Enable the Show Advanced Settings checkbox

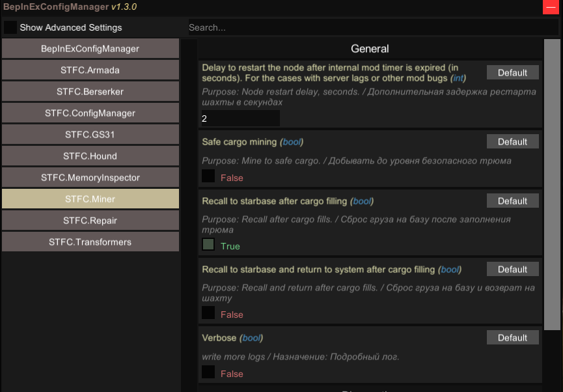pos(10,27)
